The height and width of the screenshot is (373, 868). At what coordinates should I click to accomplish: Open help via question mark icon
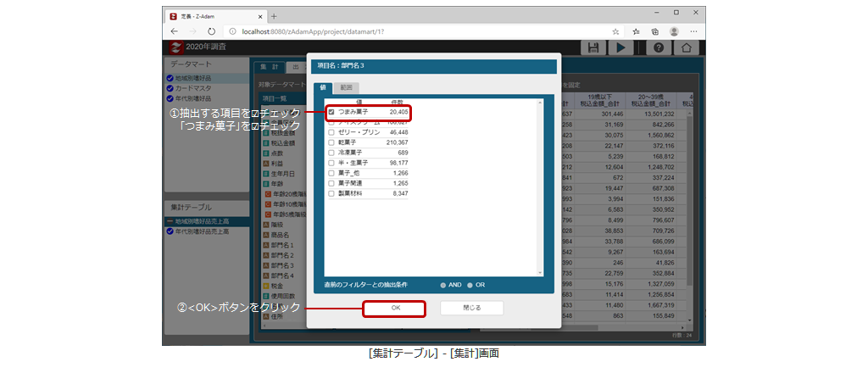[x=658, y=47]
